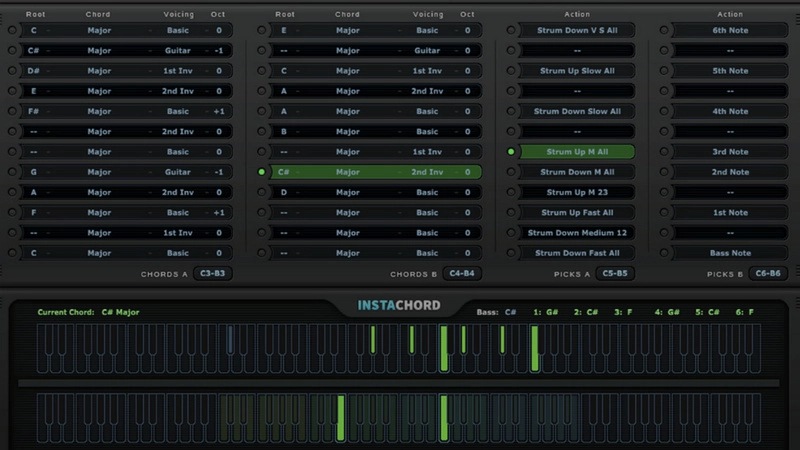Enable the radio button for C Major Basic in Chords A

[x=12, y=30]
